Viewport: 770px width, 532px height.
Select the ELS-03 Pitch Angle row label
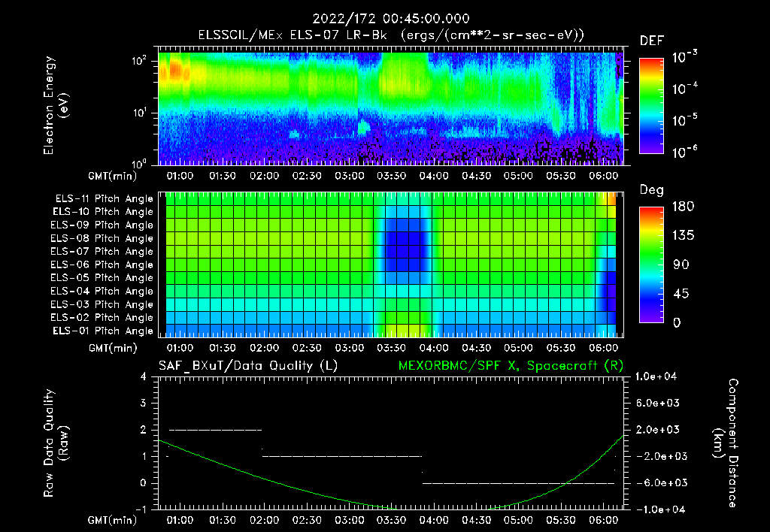coord(102,304)
